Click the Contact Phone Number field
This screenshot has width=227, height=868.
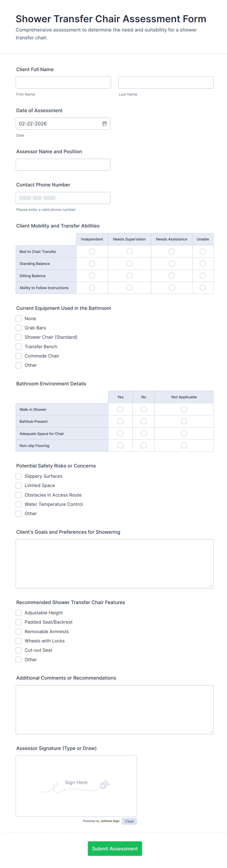click(x=63, y=198)
